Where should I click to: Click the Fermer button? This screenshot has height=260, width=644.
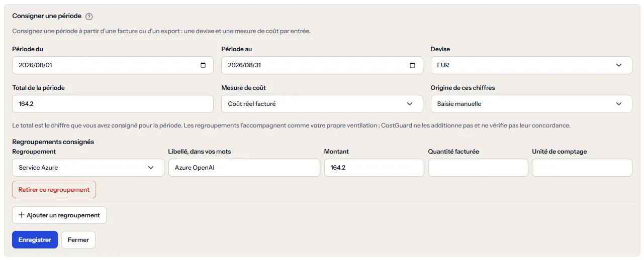click(x=78, y=240)
